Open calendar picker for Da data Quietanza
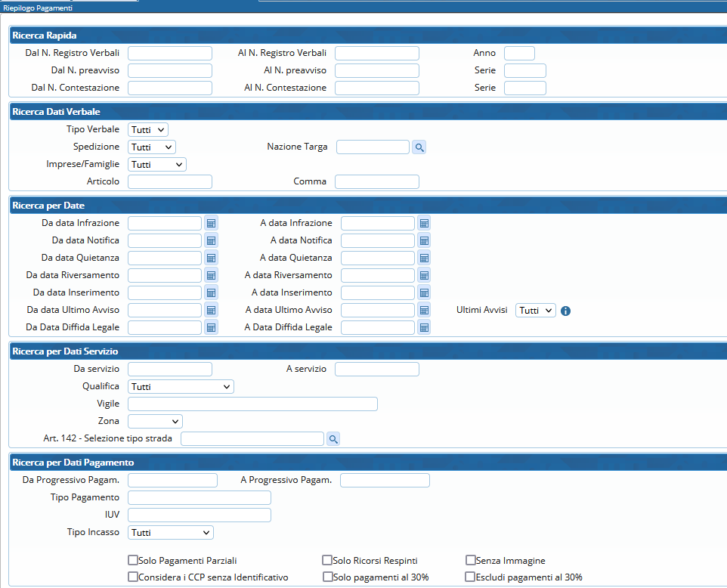The image size is (727, 588). tap(212, 258)
